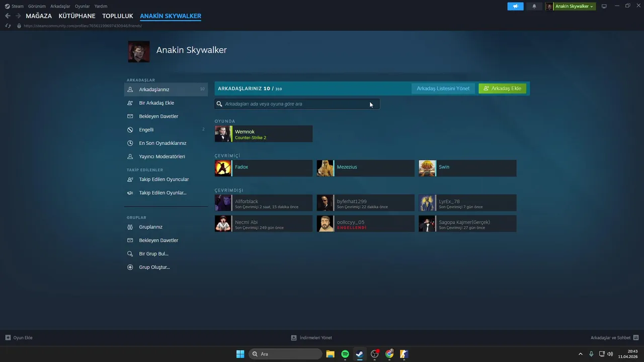Click the volume speaker icon in tray

tap(610, 354)
